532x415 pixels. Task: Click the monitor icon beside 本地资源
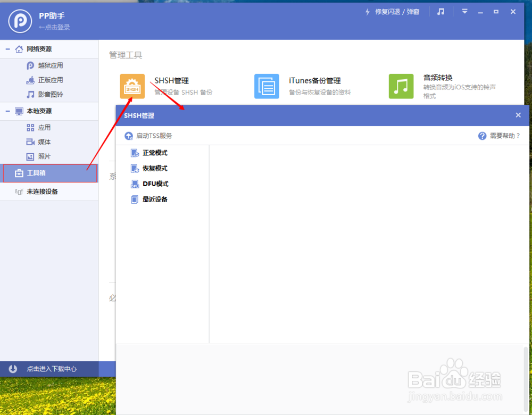click(x=19, y=111)
